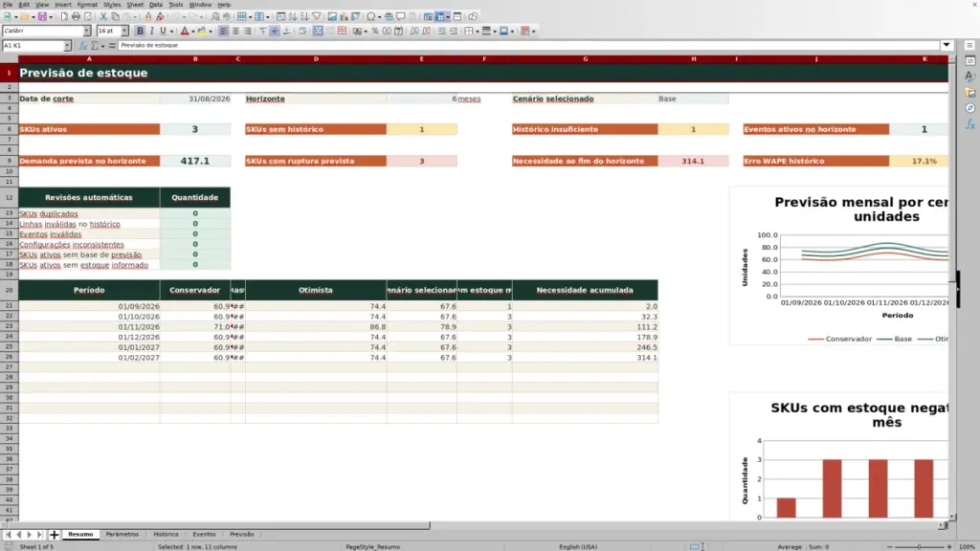This screenshot has height=551, width=980.
Task: Click the Export as PDF icon
Action: 64,17
